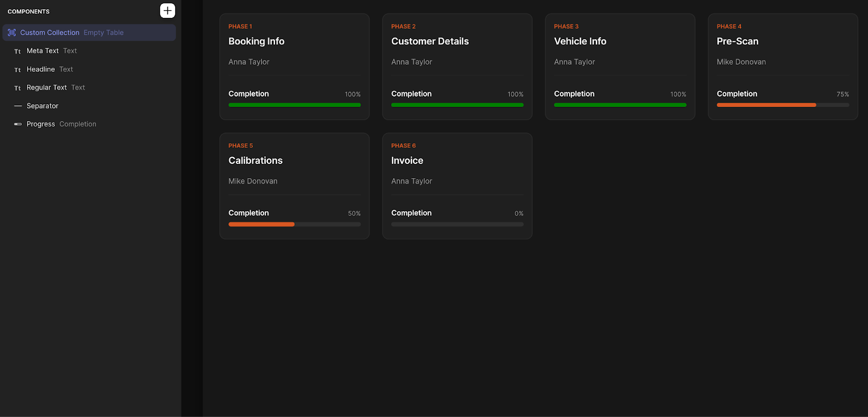Image resolution: width=868 pixels, height=417 pixels.
Task: Click the PHASE 3 label
Action: pyautogui.click(x=566, y=27)
